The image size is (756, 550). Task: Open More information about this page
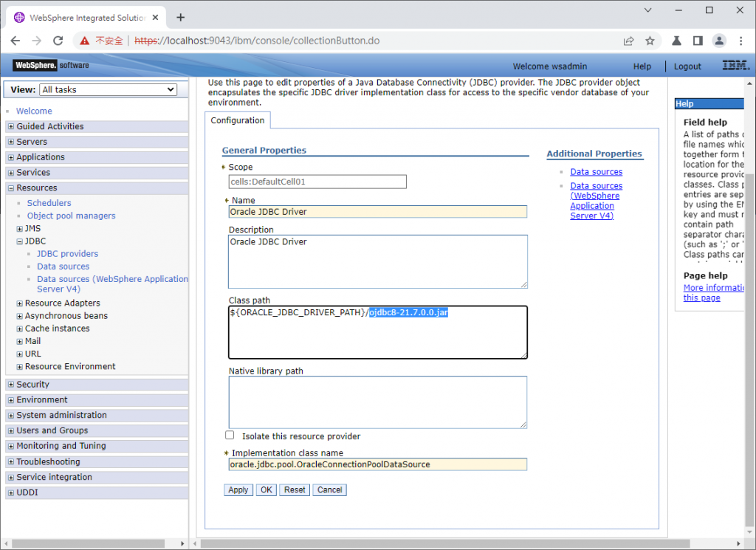[x=714, y=292]
